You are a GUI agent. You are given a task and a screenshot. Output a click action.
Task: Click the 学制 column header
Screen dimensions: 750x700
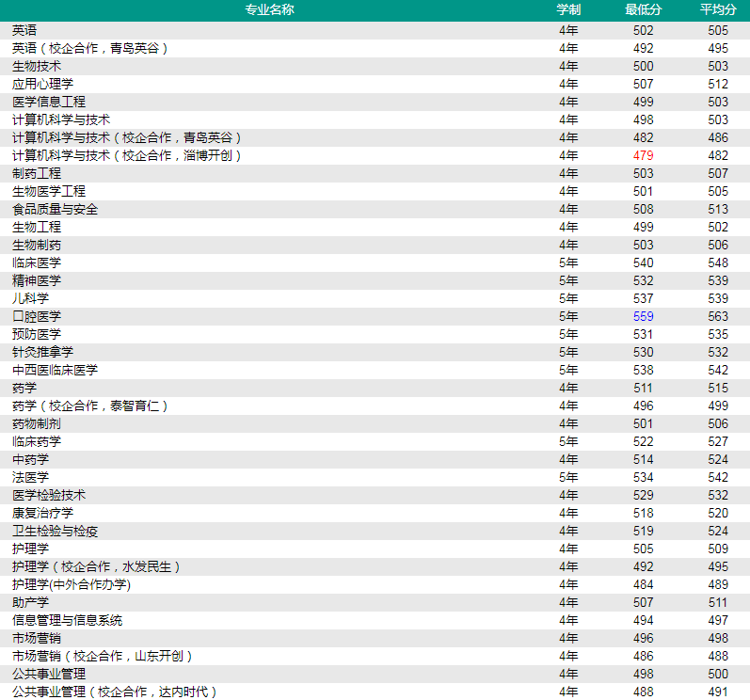(x=568, y=9)
